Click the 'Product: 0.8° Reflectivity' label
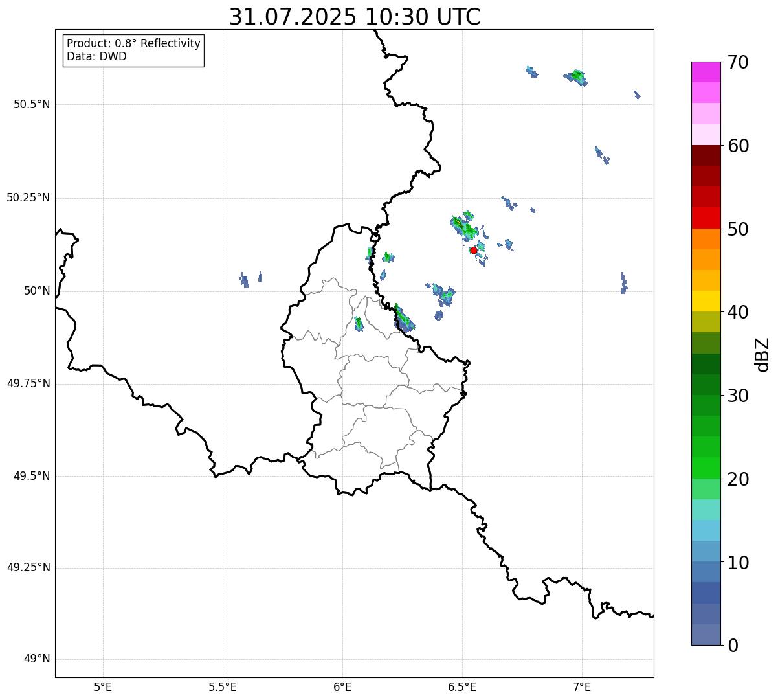The width and height of the screenshot is (778, 700). pos(134,43)
